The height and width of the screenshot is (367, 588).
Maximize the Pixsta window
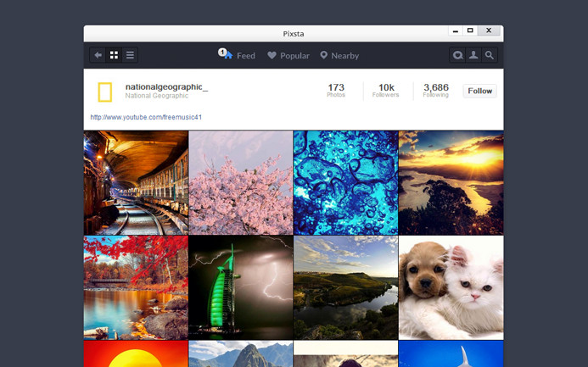point(470,31)
